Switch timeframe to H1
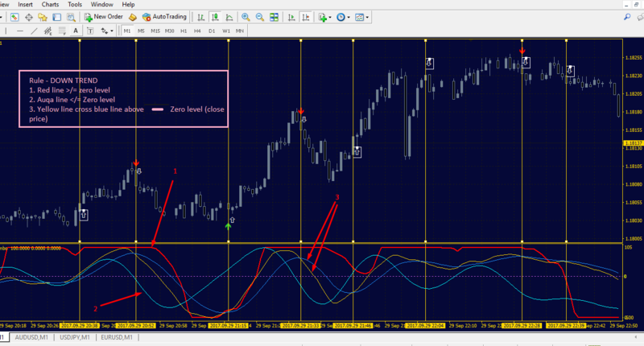Image resolution: width=644 pixels, height=346 pixels. (x=184, y=31)
